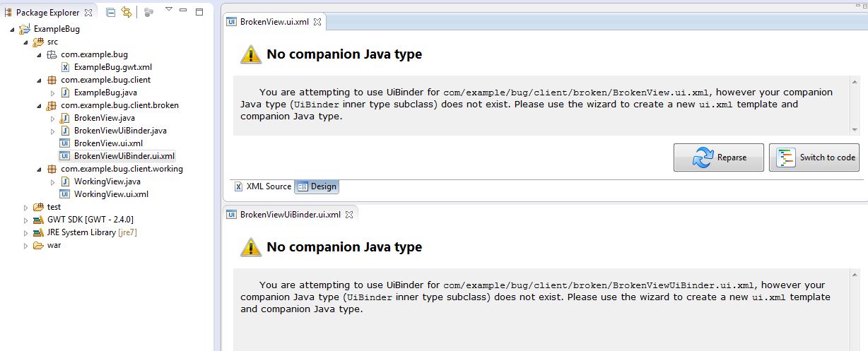This screenshot has width=868, height=351.
Task: Click the com.example.bug.client.working package icon
Action: [52, 169]
